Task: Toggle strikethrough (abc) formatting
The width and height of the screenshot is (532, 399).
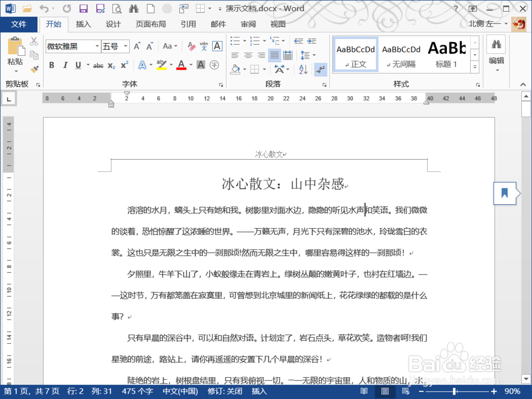Action: pyautogui.click(x=98, y=65)
